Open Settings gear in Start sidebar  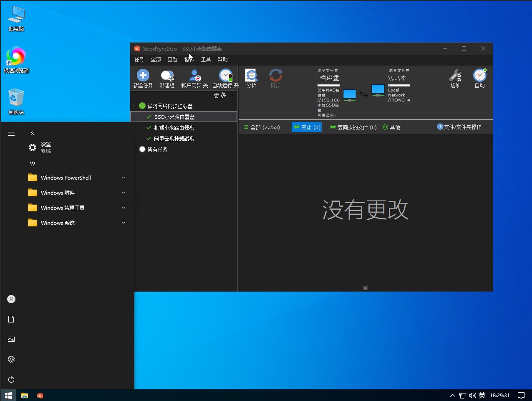click(11, 359)
